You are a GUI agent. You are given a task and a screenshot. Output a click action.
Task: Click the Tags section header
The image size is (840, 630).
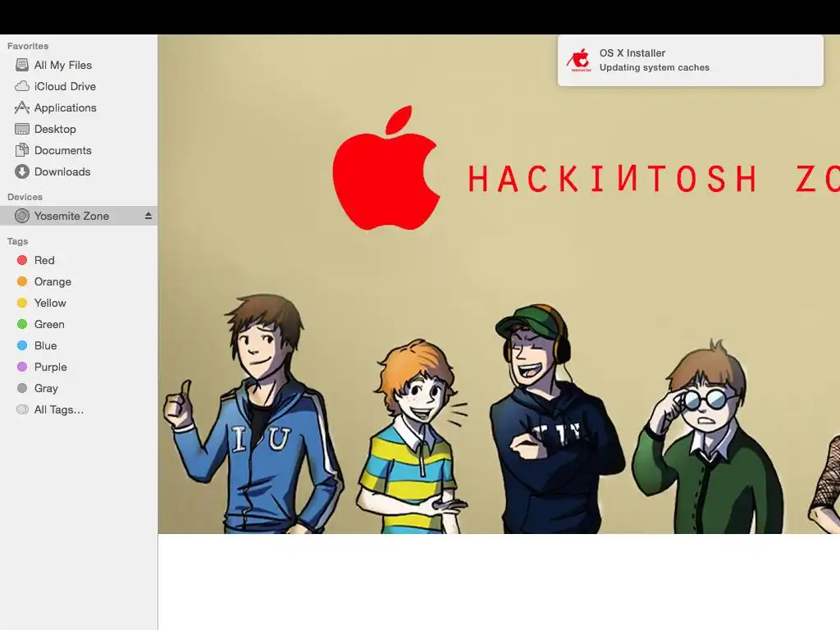pyautogui.click(x=18, y=241)
